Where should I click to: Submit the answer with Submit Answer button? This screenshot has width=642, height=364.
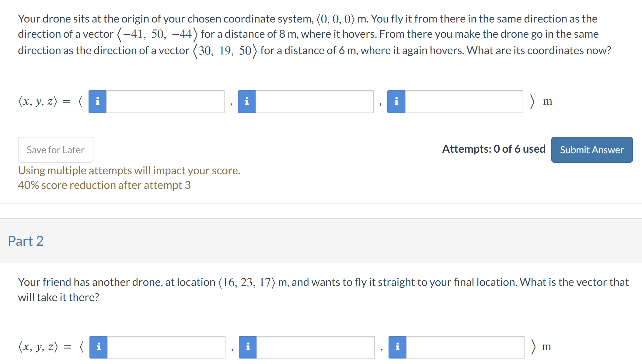click(592, 150)
